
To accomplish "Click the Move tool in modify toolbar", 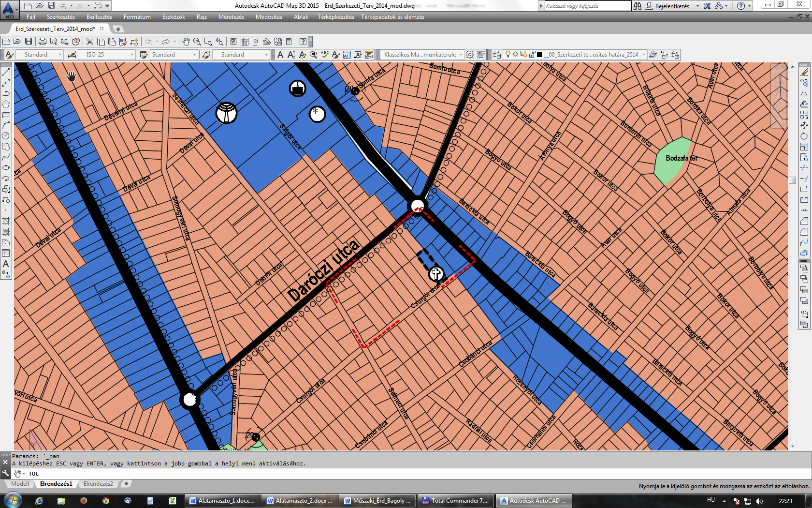I will click(x=804, y=125).
